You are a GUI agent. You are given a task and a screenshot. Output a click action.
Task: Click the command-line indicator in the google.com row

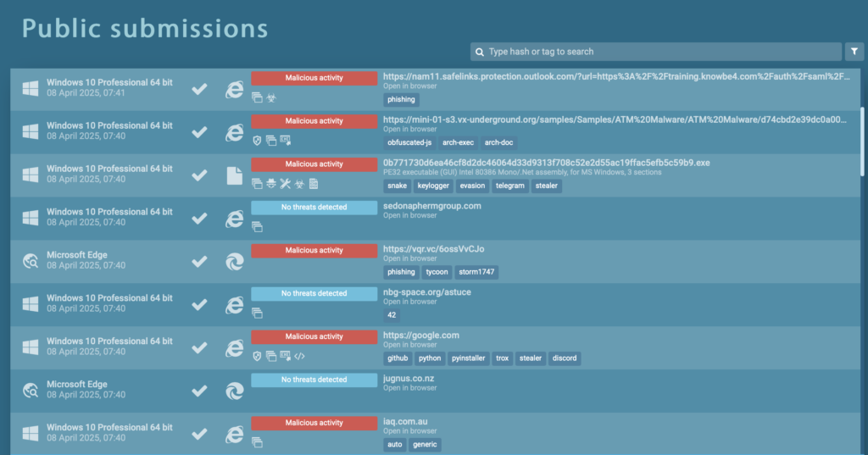(x=286, y=356)
